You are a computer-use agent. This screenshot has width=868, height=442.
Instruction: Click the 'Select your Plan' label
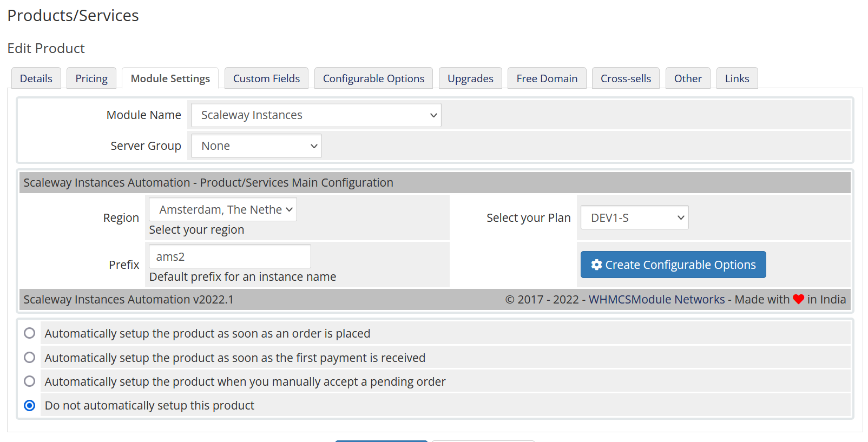pos(529,217)
